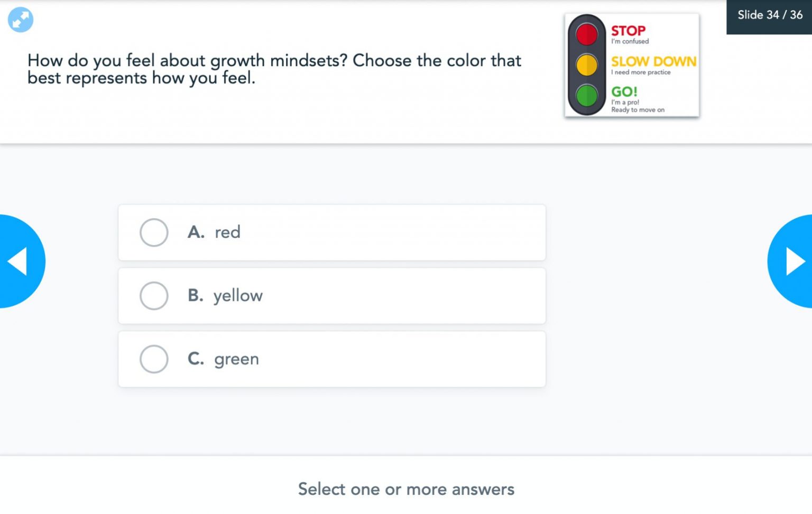Advance with the next slide arrow
Viewport: 812px width, 514px height.
[x=793, y=261]
